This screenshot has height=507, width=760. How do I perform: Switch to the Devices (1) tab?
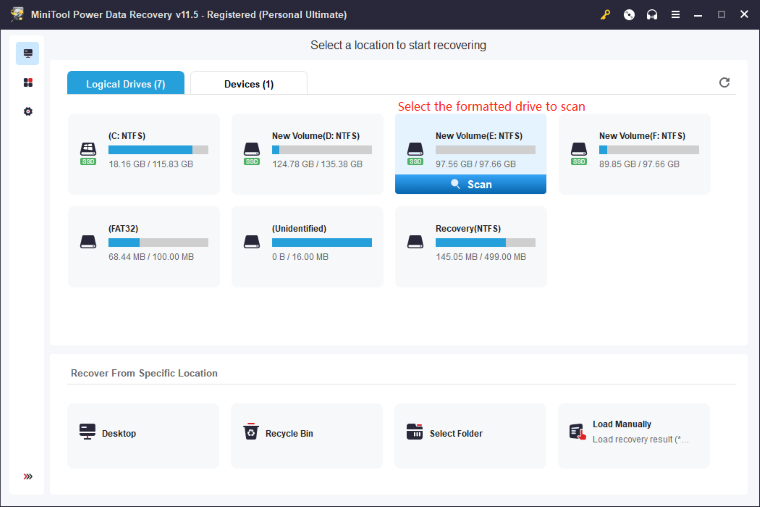[249, 84]
